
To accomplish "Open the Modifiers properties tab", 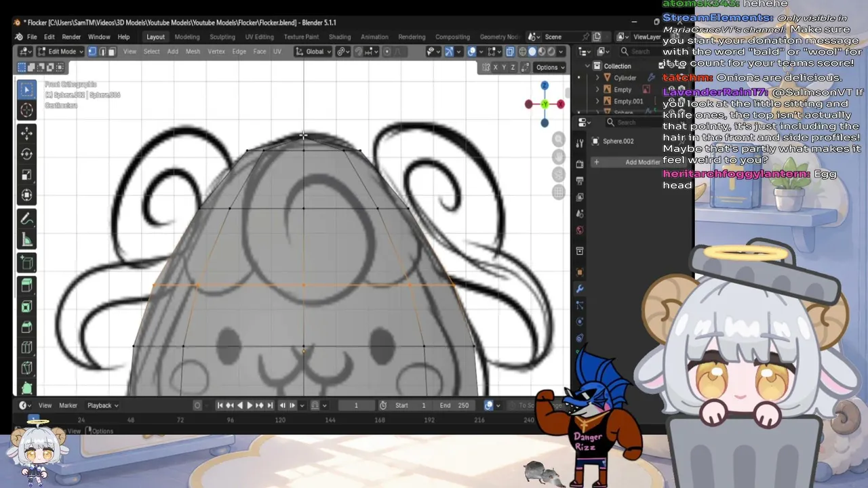I will (x=580, y=289).
